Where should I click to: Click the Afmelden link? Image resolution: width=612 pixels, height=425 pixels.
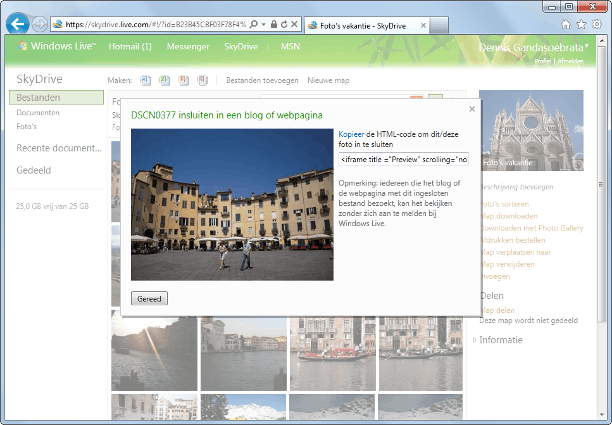click(x=570, y=61)
